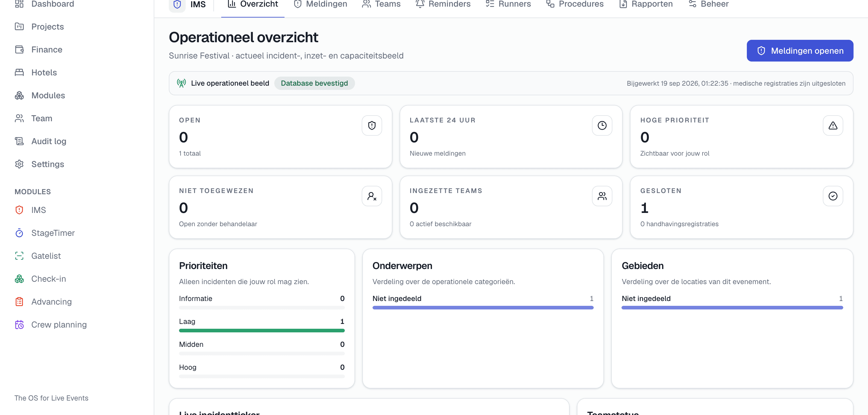Click the IMS module shield icon in sidebar
The width and height of the screenshot is (868, 415).
pyautogui.click(x=19, y=210)
